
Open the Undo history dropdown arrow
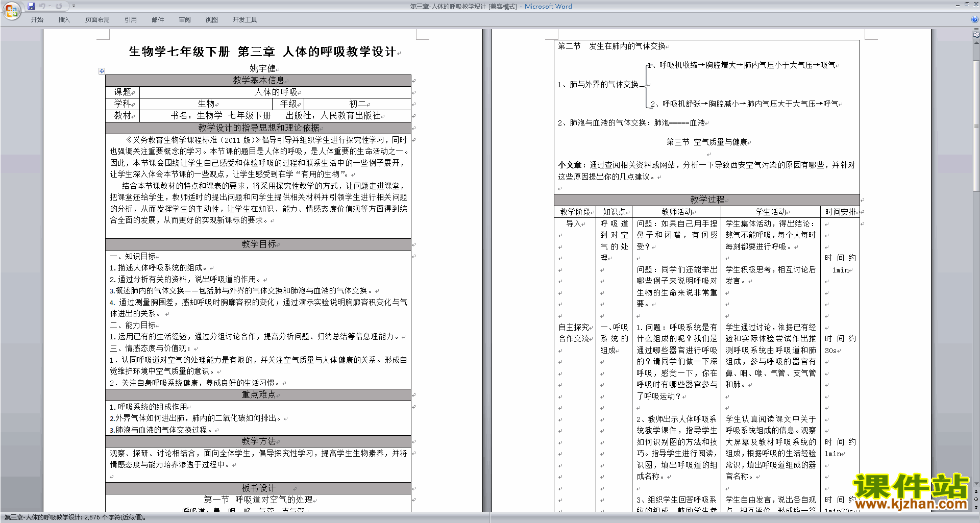coord(49,6)
